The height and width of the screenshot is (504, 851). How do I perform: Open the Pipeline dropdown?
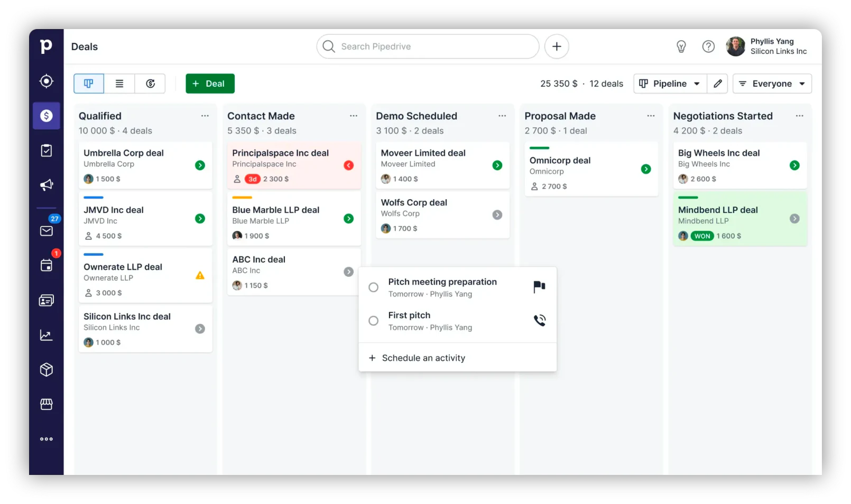coord(670,83)
